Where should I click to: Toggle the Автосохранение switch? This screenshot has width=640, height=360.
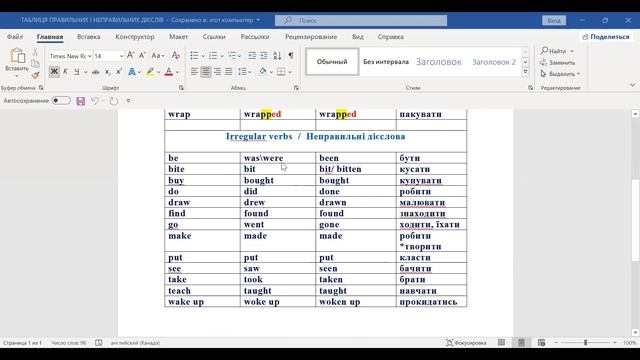(x=61, y=100)
